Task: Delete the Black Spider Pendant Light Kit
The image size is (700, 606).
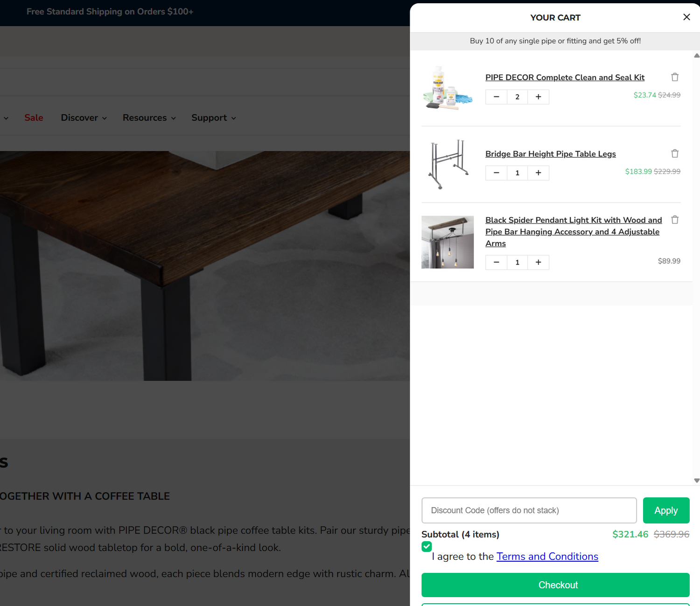Action: click(x=675, y=219)
